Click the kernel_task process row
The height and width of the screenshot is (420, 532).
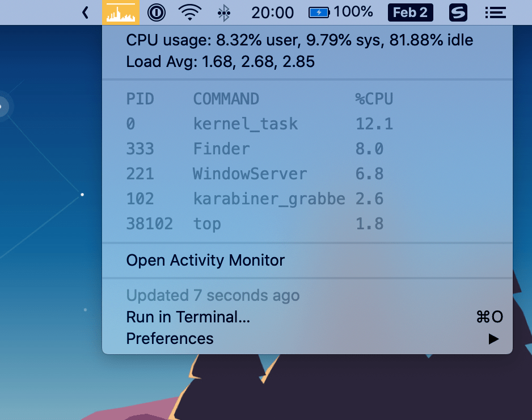307,124
